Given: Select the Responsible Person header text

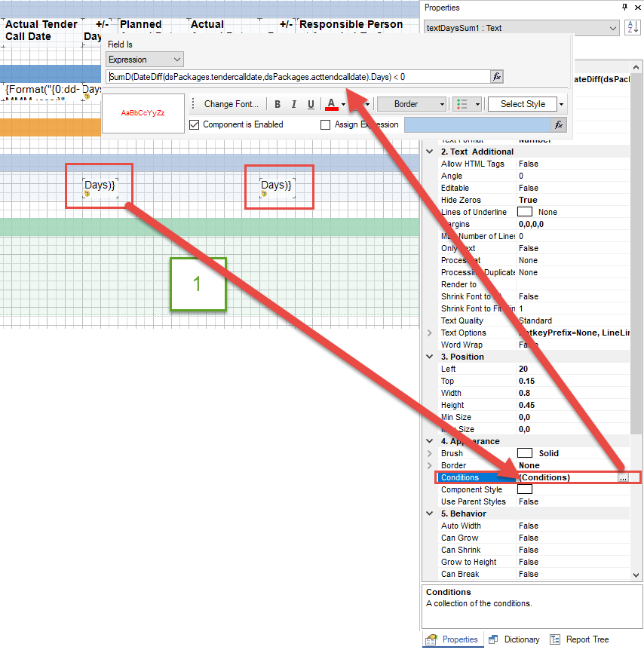Looking at the screenshot, I should pos(351,24).
